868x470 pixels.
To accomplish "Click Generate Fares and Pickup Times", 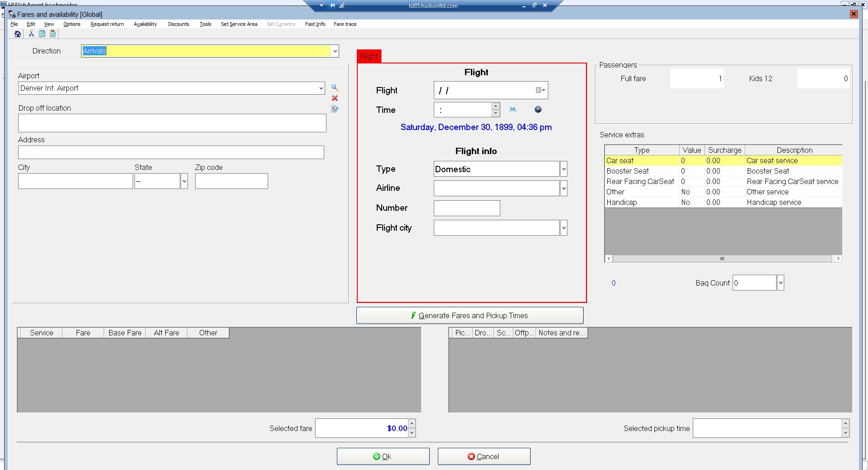I will 470,316.
